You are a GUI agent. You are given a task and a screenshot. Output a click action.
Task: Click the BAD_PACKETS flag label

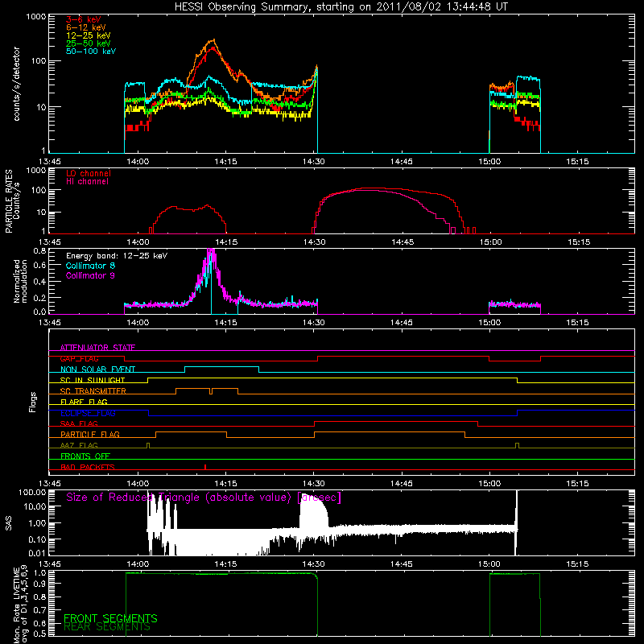(x=88, y=467)
